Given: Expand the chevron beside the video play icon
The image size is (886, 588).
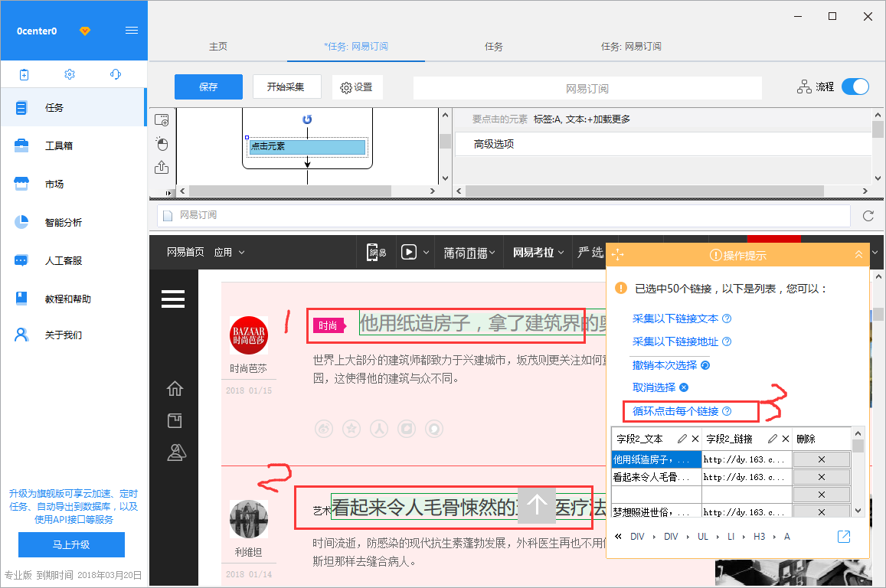Looking at the screenshot, I should pos(426,253).
